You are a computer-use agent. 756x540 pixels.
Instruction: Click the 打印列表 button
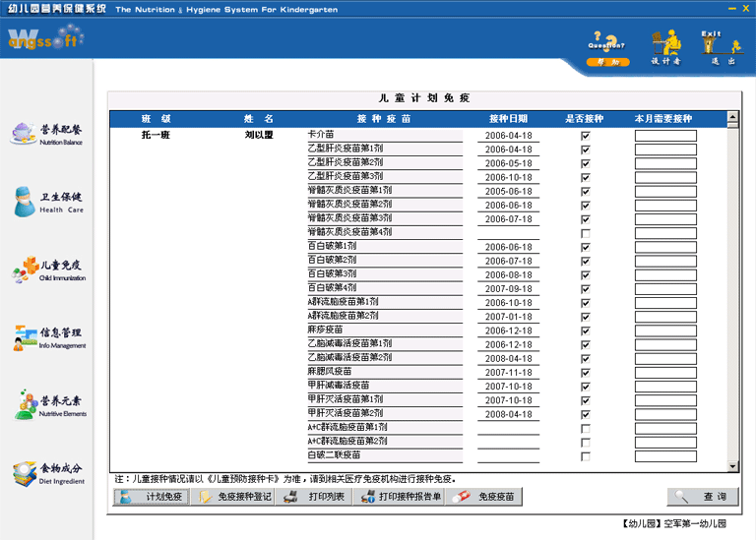click(314, 497)
